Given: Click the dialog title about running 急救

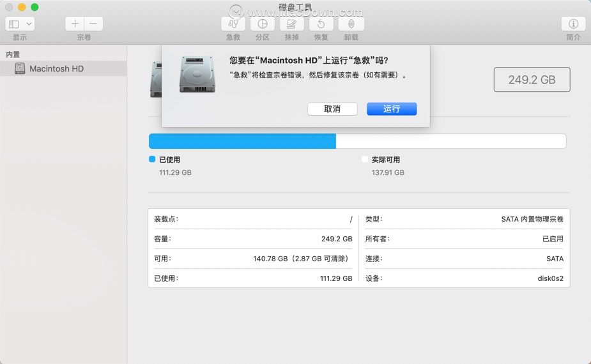Looking at the screenshot, I should [x=309, y=60].
